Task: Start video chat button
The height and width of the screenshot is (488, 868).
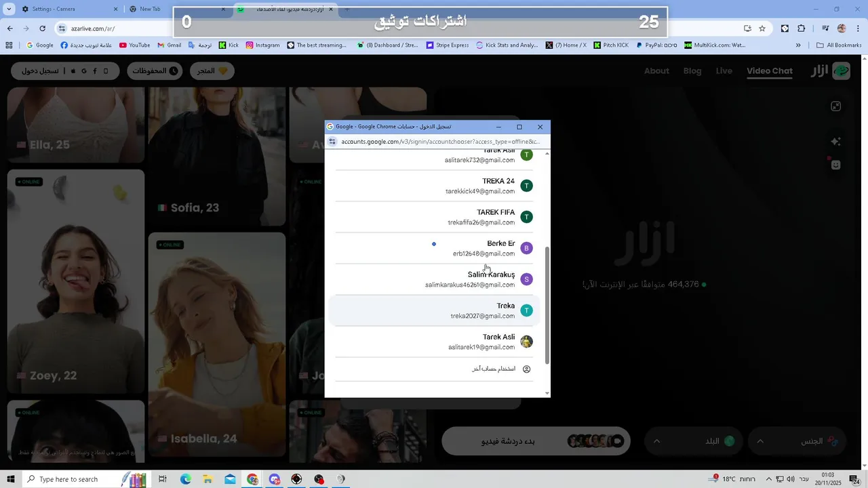Action: (536, 441)
